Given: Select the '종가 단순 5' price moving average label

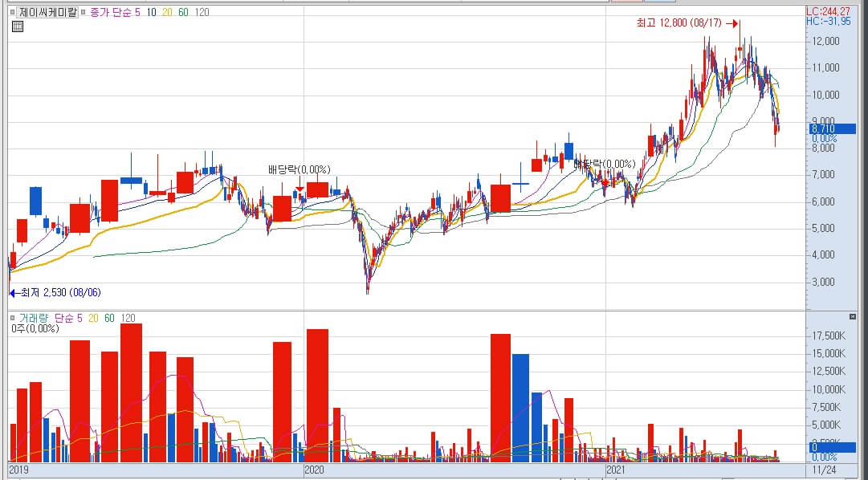Looking at the screenshot, I should (x=116, y=12).
